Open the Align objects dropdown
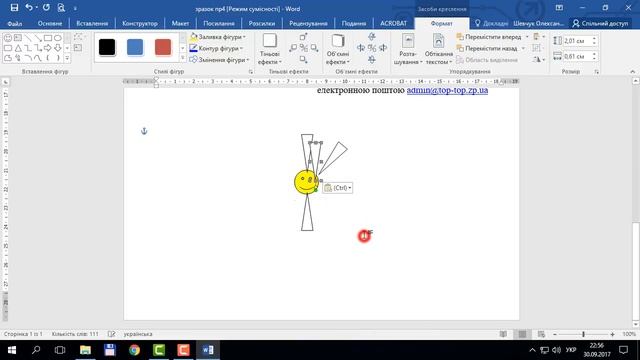This screenshot has height=360, width=640. (x=539, y=37)
